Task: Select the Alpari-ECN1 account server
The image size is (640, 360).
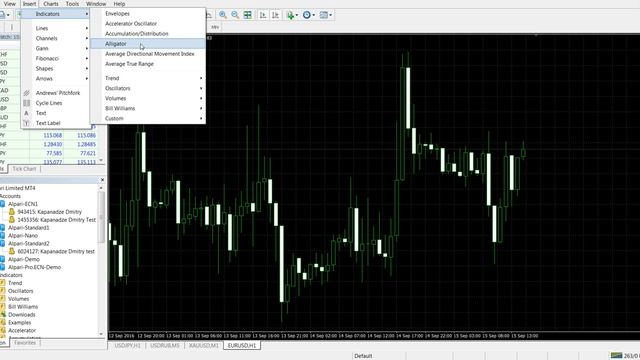Action: (x=23, y=204)
